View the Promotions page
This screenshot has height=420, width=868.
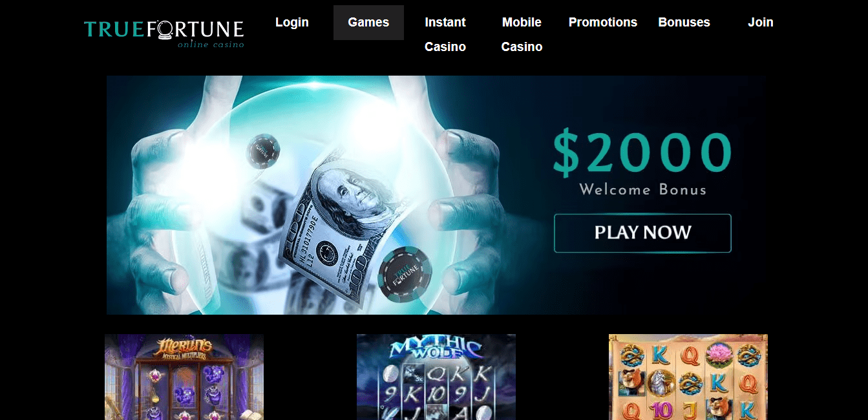[603, 23]
